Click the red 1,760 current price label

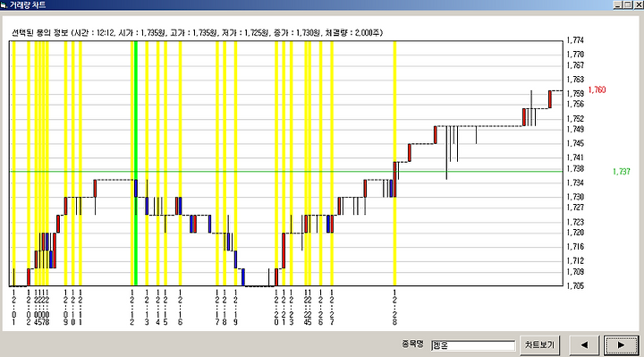(x=597, y=90)
